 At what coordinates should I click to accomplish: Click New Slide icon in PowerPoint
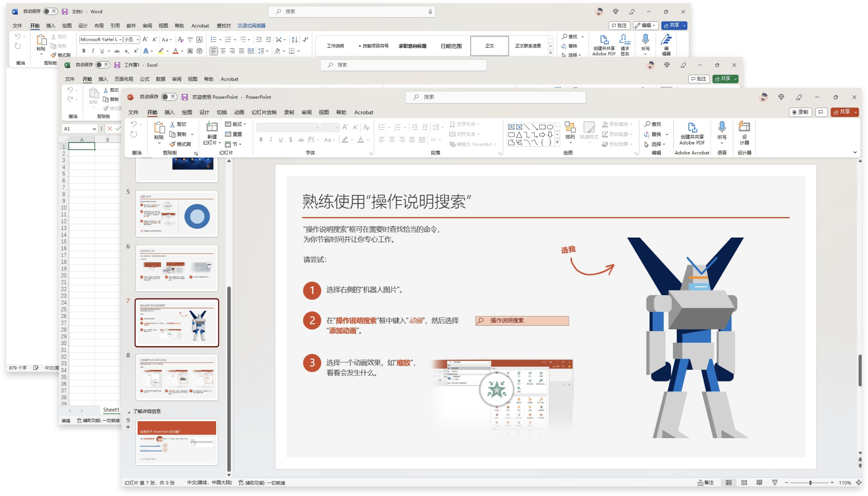tap(212, 127)
